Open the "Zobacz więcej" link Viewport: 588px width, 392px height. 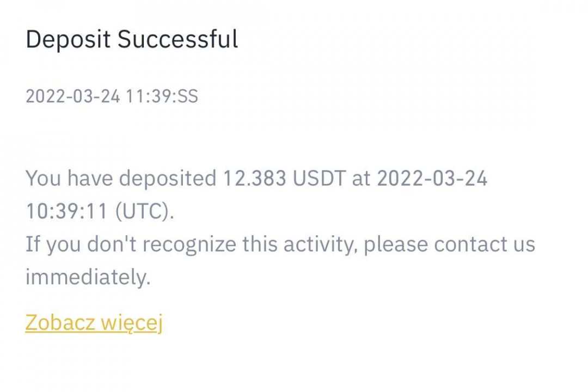point(94,323)
